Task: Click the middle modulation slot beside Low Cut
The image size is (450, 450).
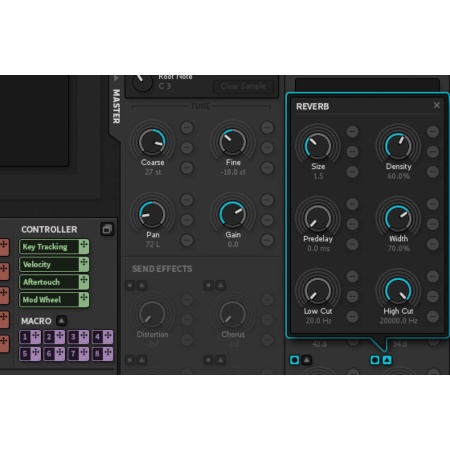Action: (352, 296)
